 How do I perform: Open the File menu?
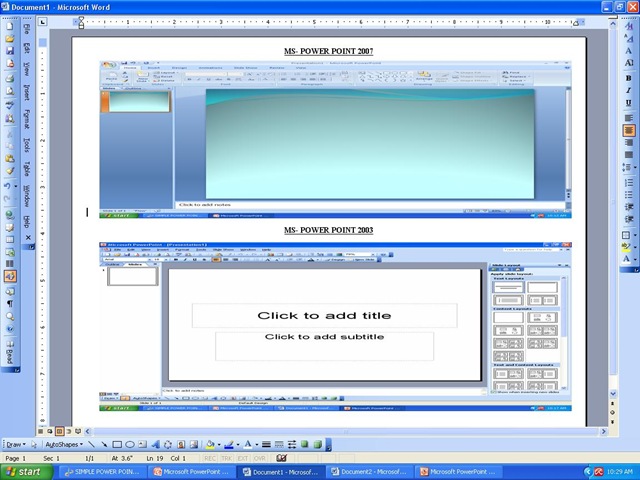point(27,29)
